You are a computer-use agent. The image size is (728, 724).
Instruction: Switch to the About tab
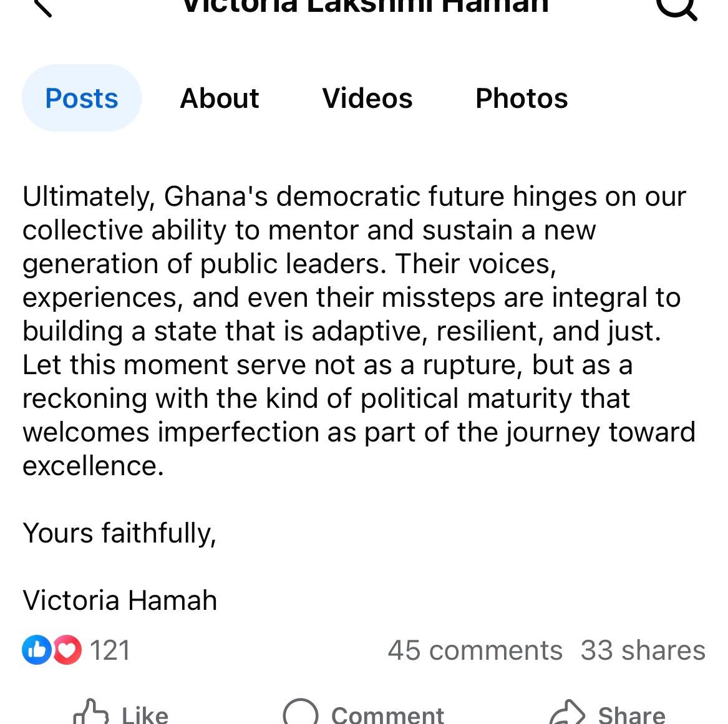pos(219,98)
